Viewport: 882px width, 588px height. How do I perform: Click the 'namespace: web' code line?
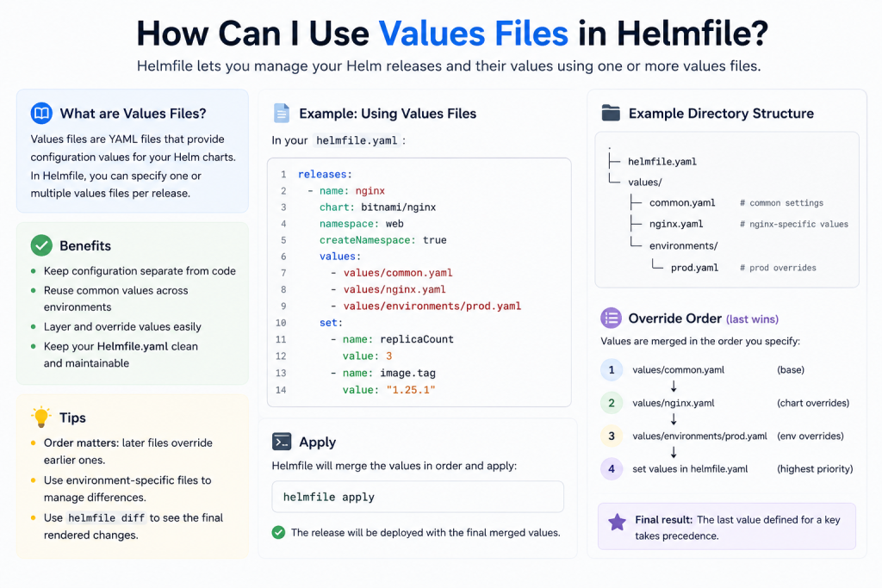pos(361,224)
